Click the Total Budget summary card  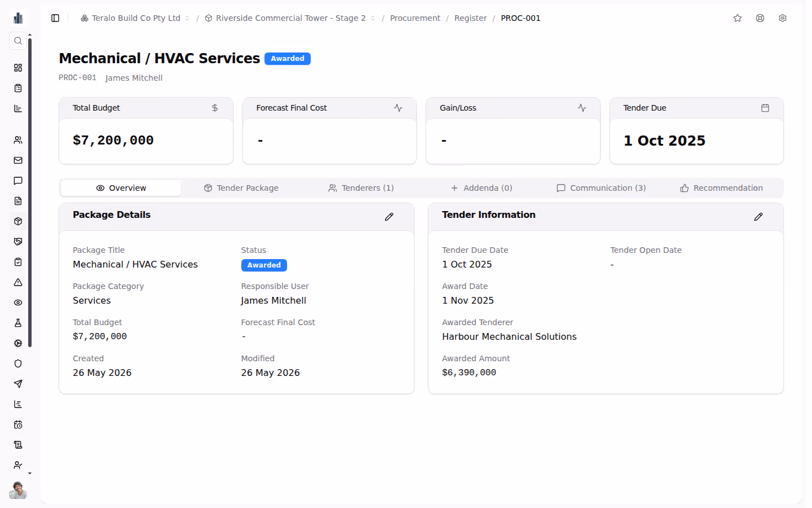(x=146, y=131)
